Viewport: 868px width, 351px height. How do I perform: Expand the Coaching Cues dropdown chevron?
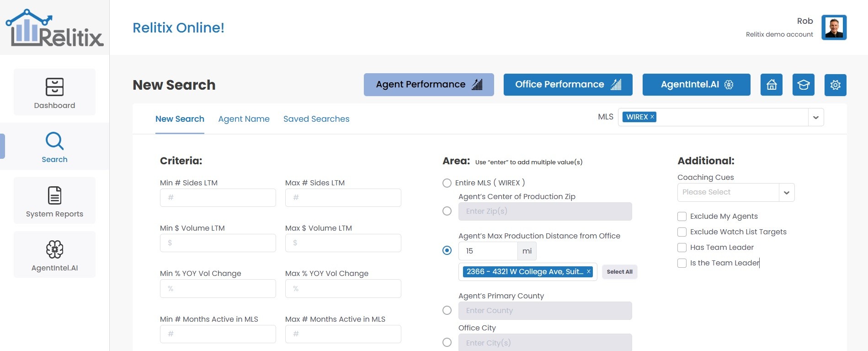tap(787, 192)
